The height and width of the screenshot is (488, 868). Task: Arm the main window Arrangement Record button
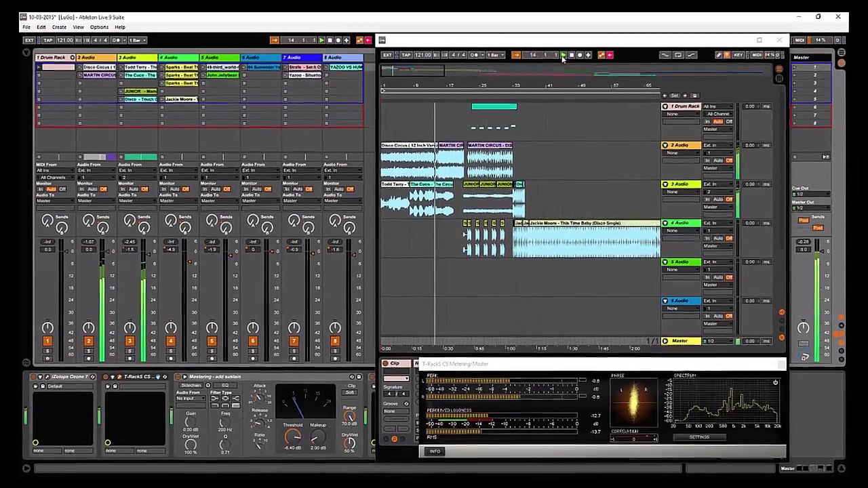pyautogui.click(x=338, y=41)
